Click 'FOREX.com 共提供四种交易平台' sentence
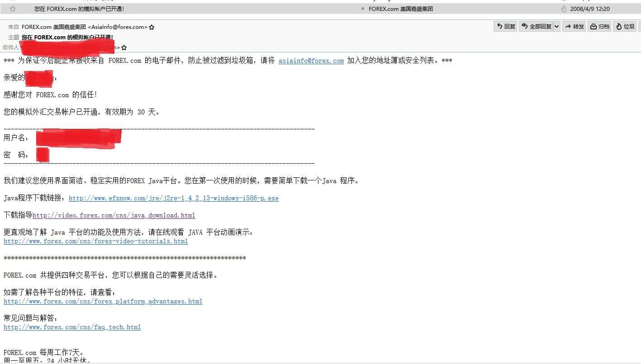This screenshot has height=364, width=641. 111,275
